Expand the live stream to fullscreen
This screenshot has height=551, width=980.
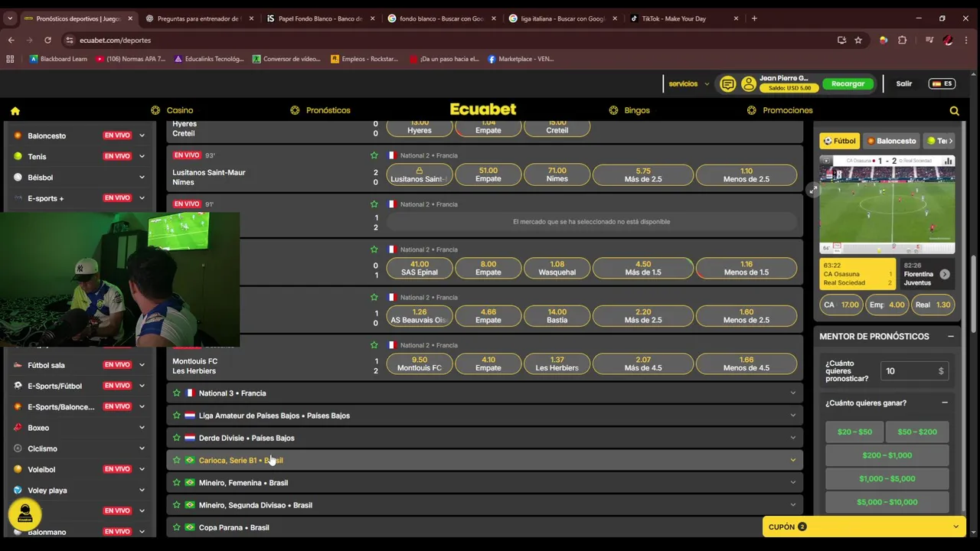[812, 191]
